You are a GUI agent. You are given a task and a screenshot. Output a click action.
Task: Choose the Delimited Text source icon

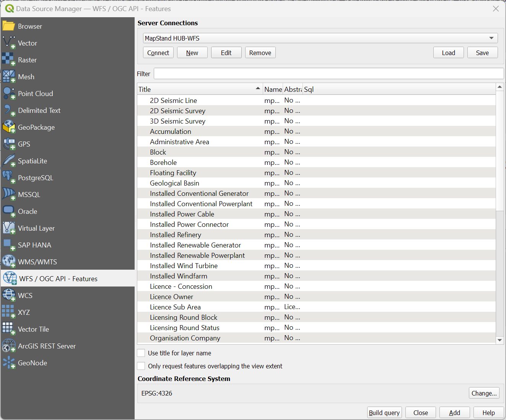(x=9, y=111)
